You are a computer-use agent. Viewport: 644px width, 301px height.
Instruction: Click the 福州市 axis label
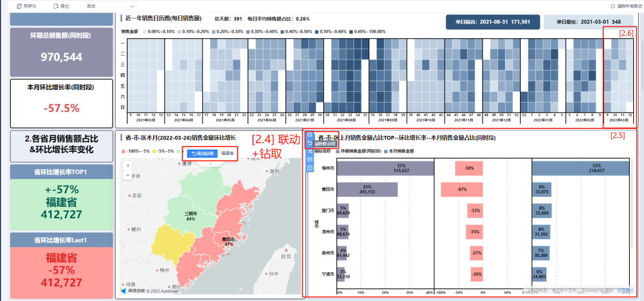tap(328, 168)
